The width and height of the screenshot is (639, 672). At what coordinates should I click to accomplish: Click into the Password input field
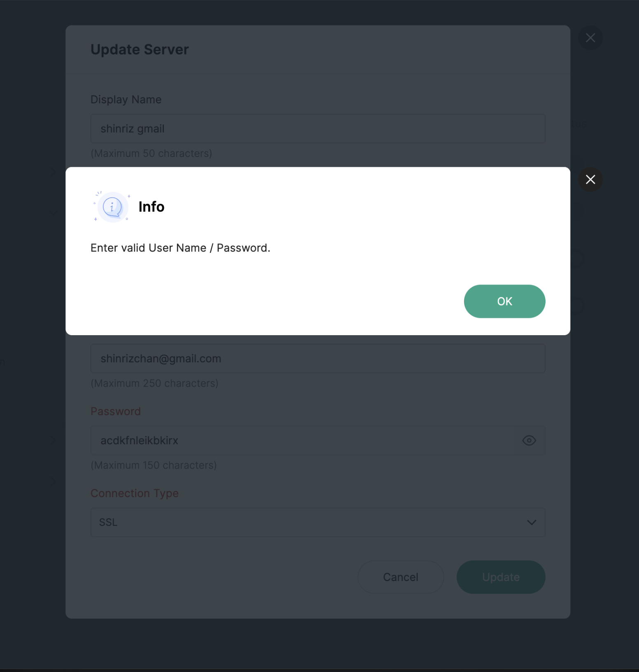click(x=305, y=441)
